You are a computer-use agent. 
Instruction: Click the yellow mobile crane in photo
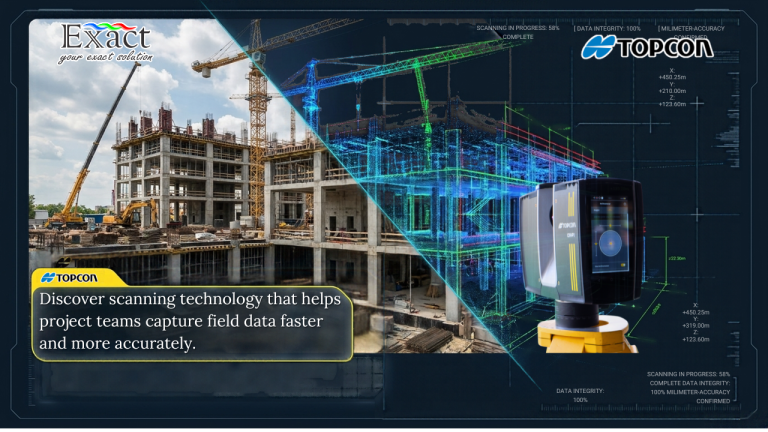pos(91,147)
